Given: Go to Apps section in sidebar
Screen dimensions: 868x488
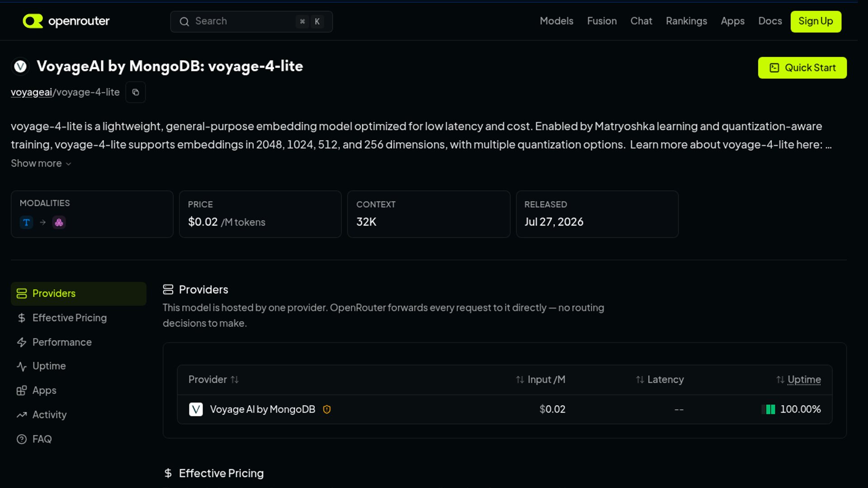Looking at the screenshot, I should click(79, 390).
